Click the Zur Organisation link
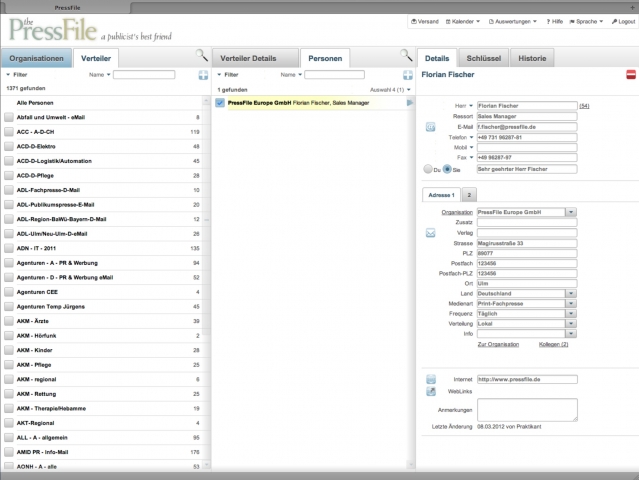The width and height of the screenshot is (639, 480). (498, 344)
